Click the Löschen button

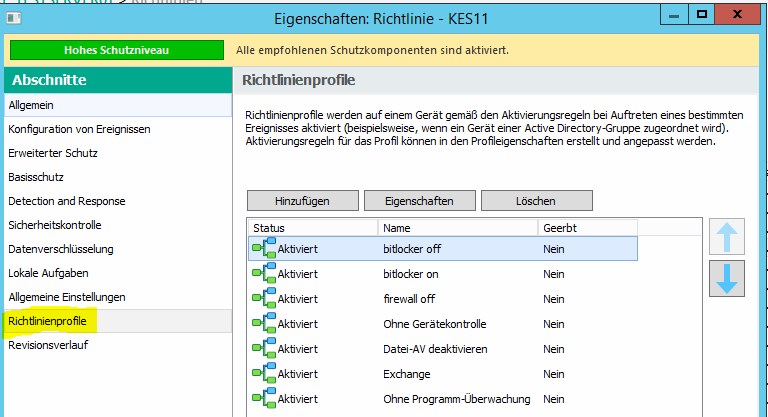537,201
